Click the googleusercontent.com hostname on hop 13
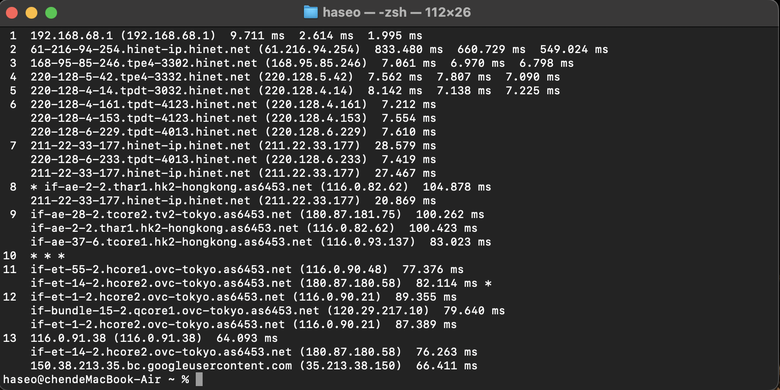The image size is (780, 390). pyautogui.click(x=161, y=366)
